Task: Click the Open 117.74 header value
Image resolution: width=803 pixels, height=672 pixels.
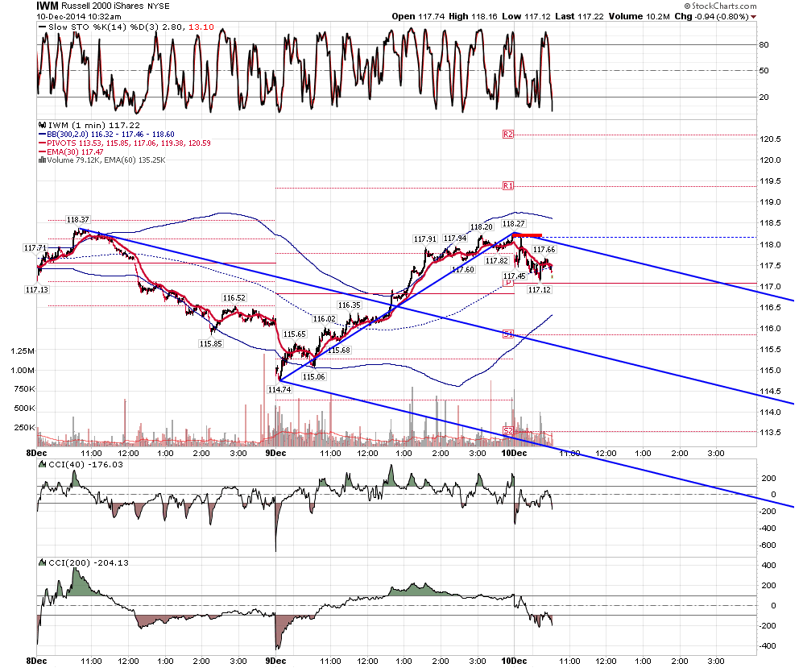Action: click(x=418, y=16)
